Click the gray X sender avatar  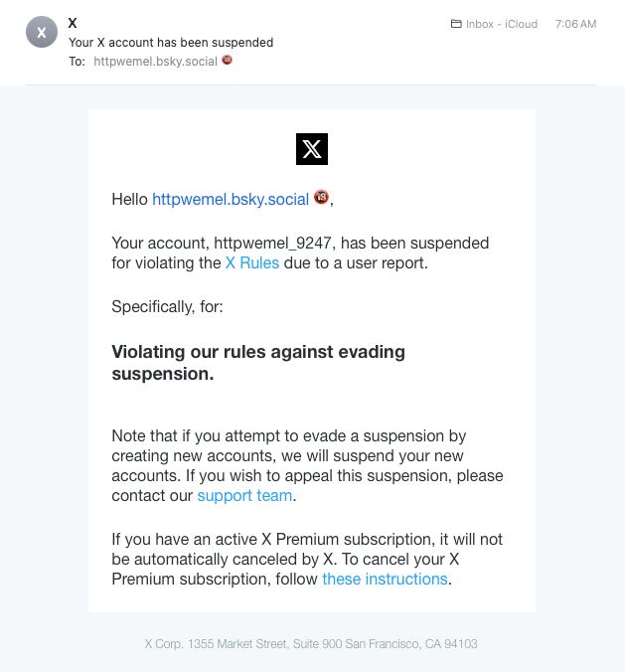pos(42,33)
